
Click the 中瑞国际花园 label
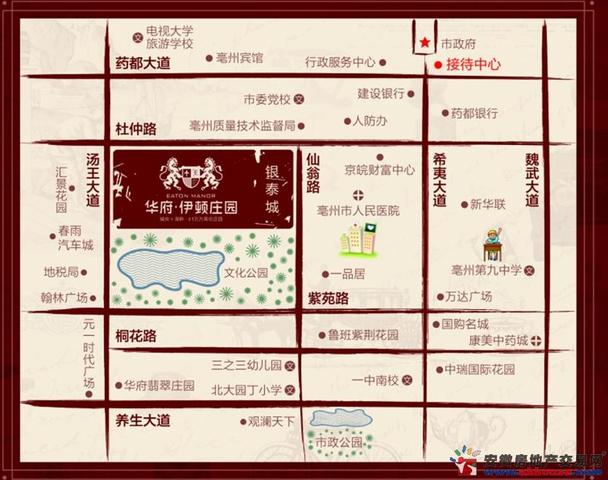[480, 369]
